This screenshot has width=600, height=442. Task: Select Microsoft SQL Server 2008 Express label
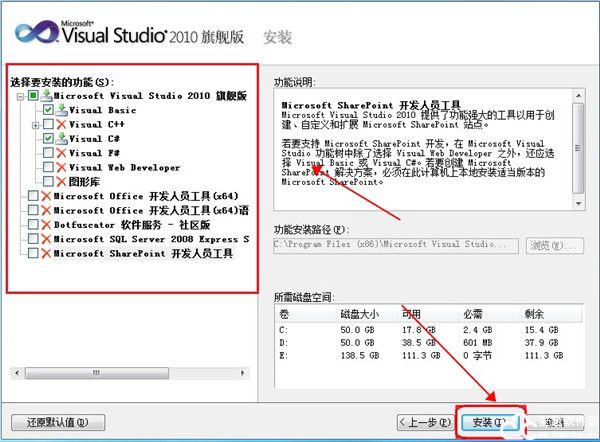click(x=152, y=239)
